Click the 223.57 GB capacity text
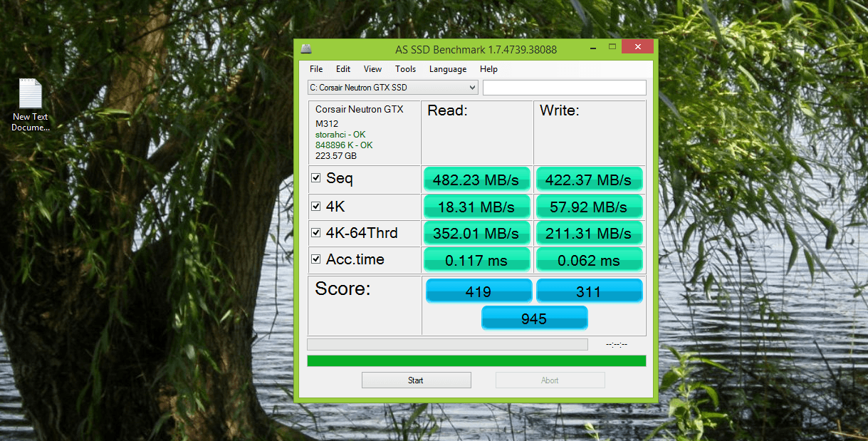The image size is (868, 441). 336,155
